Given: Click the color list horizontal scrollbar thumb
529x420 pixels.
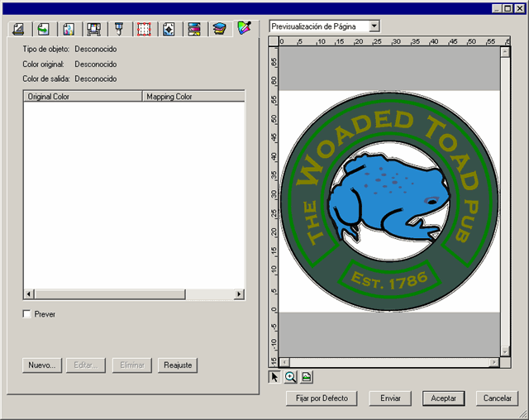Looking at the screenshot, I should click(x=110, y=294).
